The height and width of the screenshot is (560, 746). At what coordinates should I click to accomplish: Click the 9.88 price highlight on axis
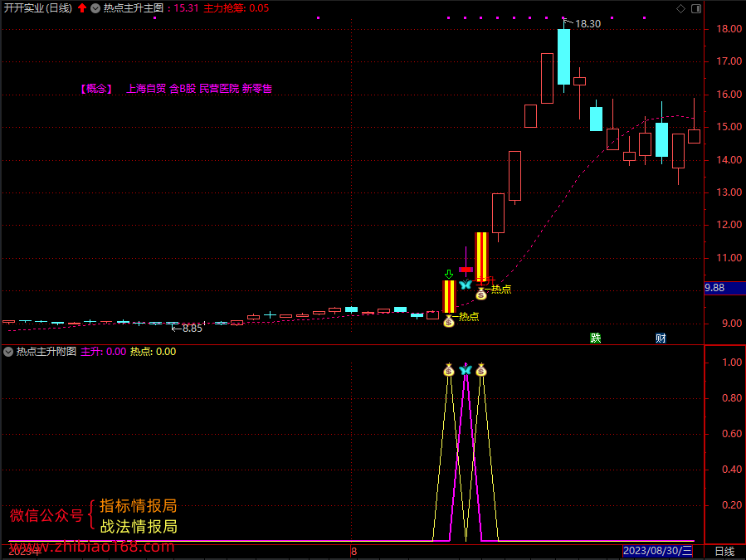pyautogui.click(x=724, y=288)
